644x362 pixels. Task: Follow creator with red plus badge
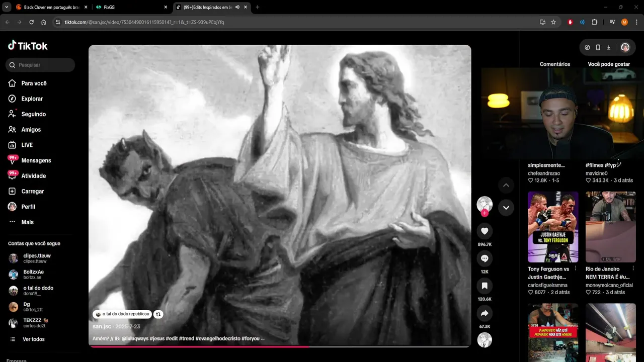click(x=485, y=213)
